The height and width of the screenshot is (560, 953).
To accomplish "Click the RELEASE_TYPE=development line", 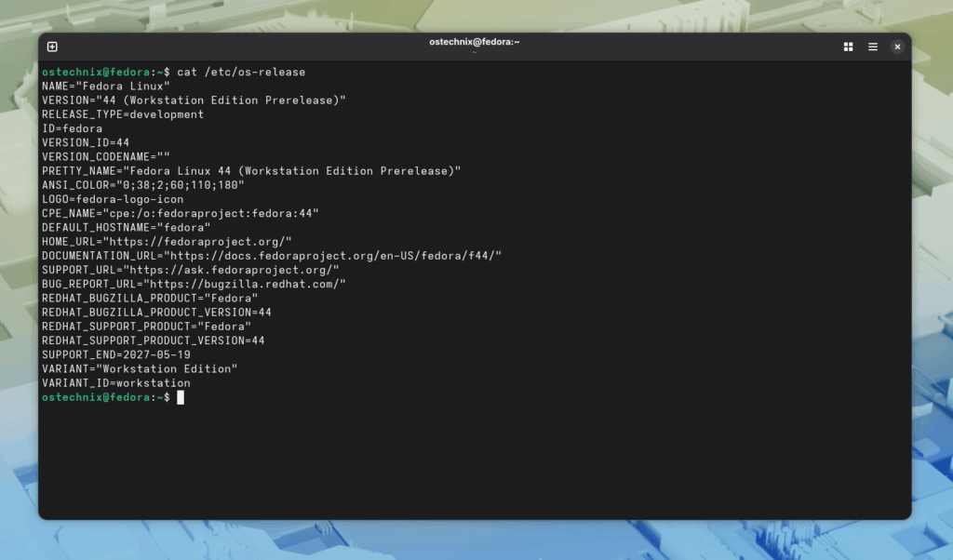I will [123, 114].
